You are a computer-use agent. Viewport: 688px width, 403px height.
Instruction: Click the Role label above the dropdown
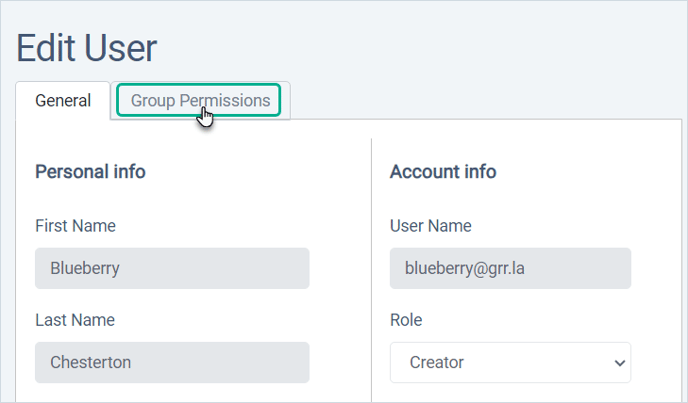[406, 320]
